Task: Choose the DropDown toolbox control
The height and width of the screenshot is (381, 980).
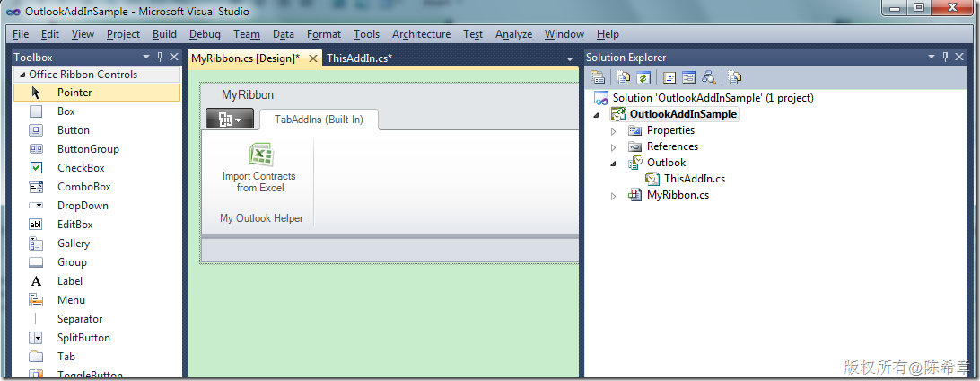Action: (x=96, y=205)
